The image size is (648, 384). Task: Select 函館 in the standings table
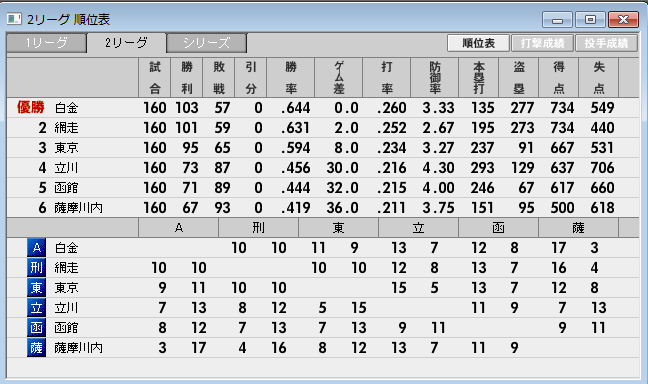(67, 188)
